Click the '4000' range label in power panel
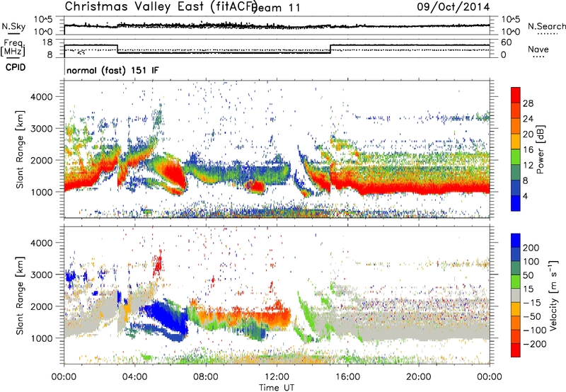 [41, 97]
